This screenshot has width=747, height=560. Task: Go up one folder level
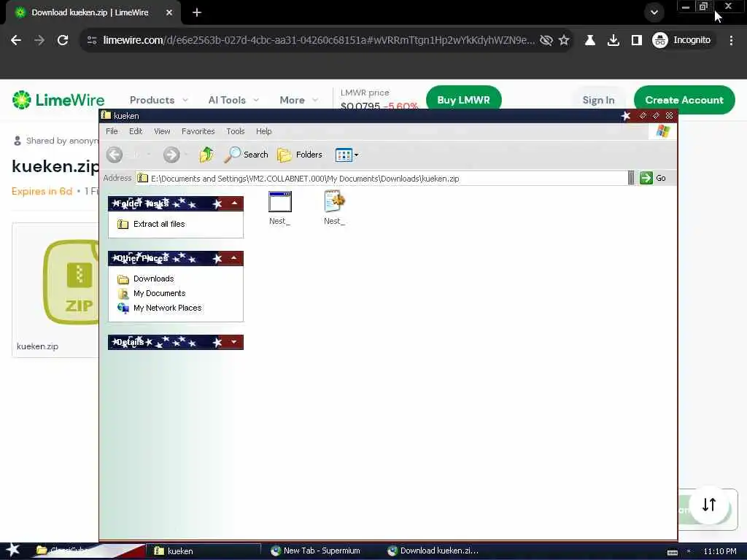coord(206,155)
